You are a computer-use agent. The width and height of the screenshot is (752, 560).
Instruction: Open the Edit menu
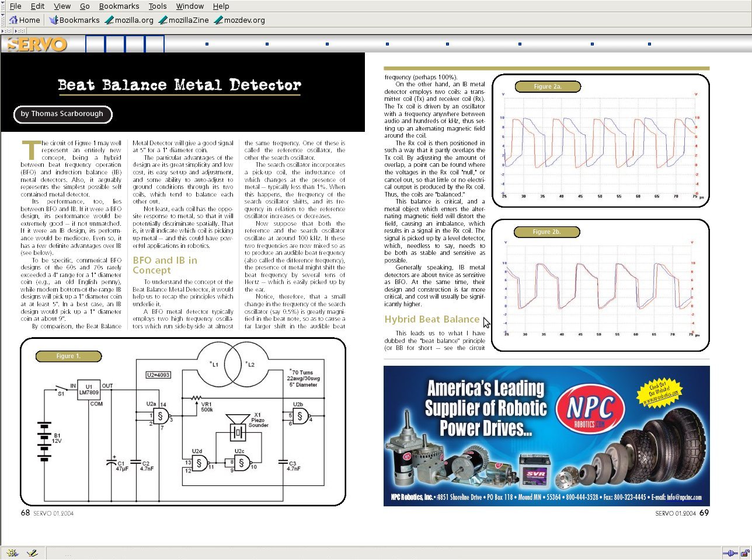pos(37,6)
